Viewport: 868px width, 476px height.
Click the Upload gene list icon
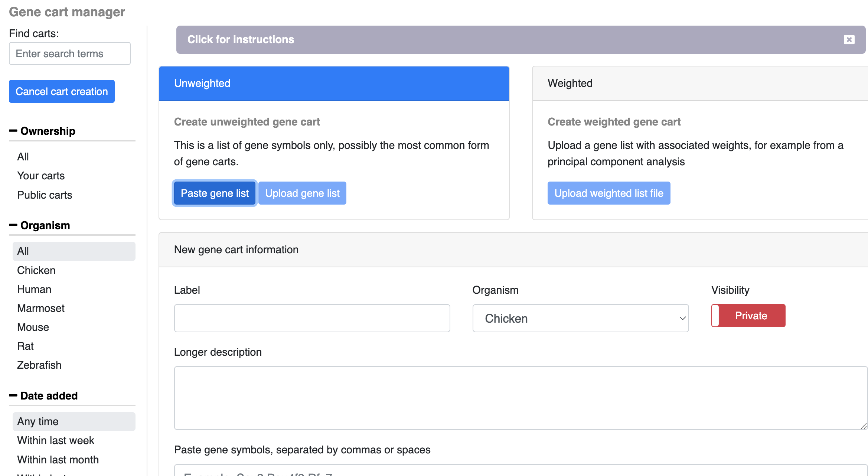[303, 193]
